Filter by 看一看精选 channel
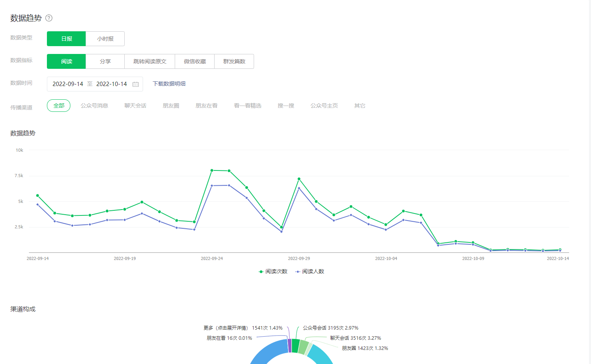Image resolution: width=591 pixels, height=364 pixels. tap(247, 106)
